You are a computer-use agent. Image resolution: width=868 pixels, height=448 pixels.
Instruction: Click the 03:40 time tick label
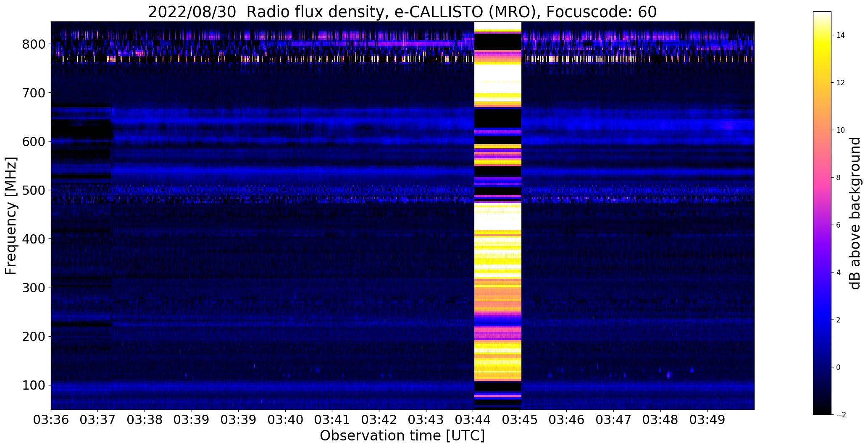tap(285, 420)
